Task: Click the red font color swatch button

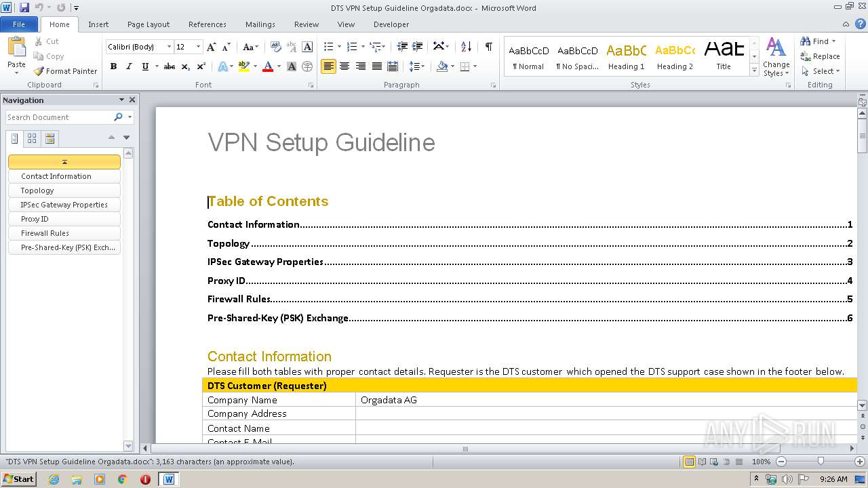Action: 268,66
